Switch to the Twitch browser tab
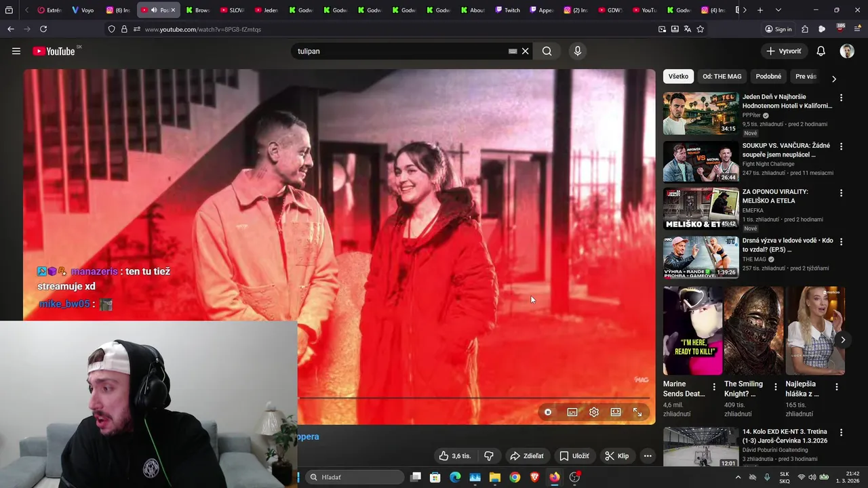Viewport: 868px width, 488px height. click(508, 10)
